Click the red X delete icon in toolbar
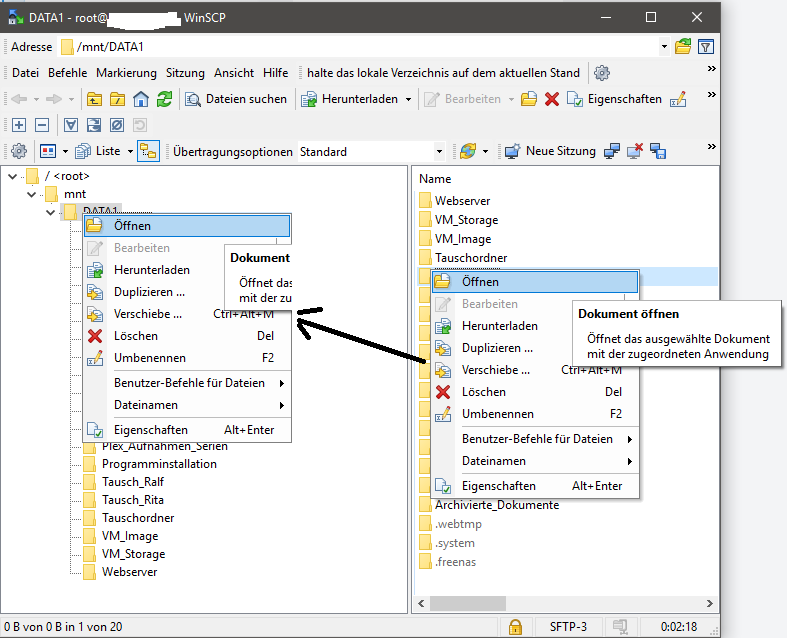The image size is (787, 638). (551, 99)
